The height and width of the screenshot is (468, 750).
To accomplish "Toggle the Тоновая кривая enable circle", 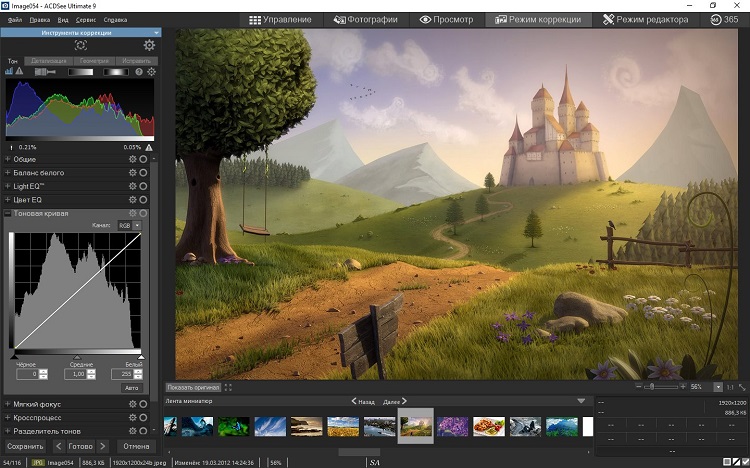I will pos(143,213).
